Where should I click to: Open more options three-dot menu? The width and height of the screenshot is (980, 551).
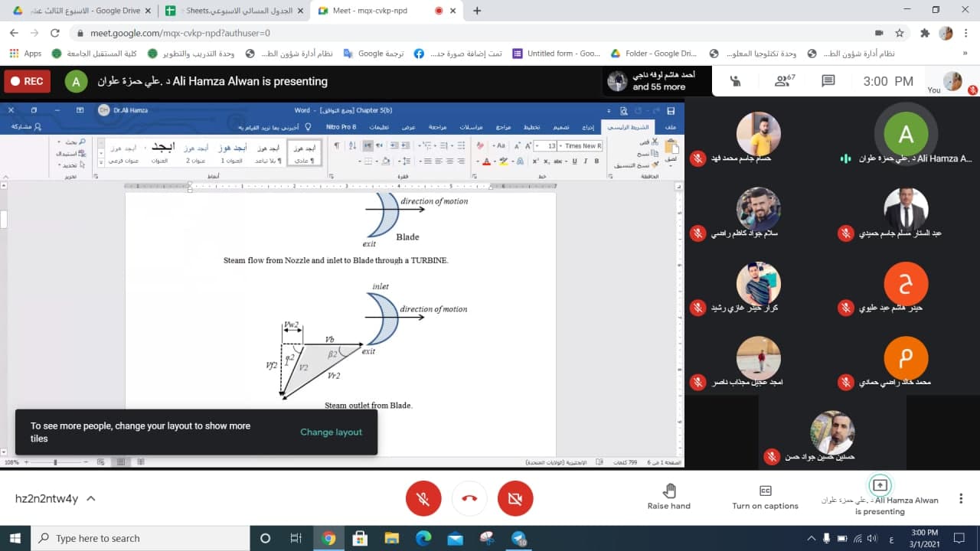(961, 499)
